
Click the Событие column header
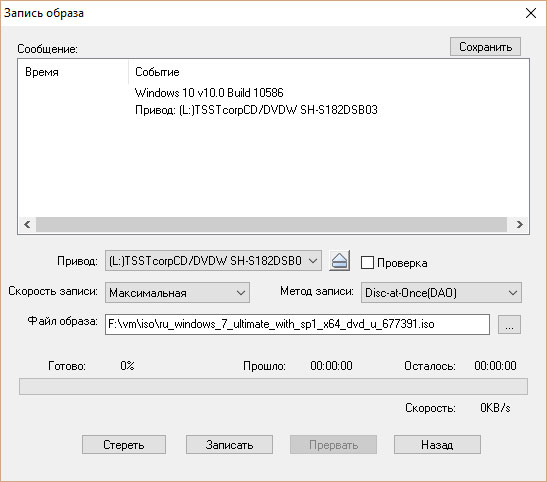(x=157, y=72)
